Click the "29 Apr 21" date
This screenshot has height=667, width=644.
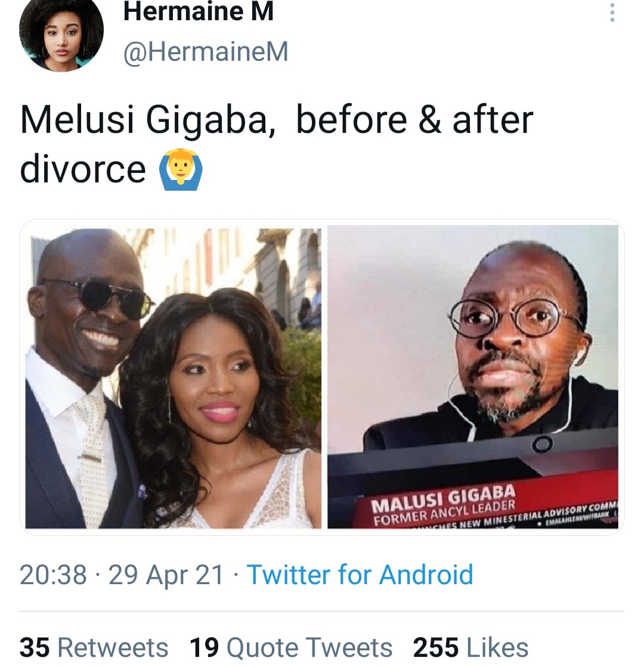pyautogui.click(x=166, y=575)
